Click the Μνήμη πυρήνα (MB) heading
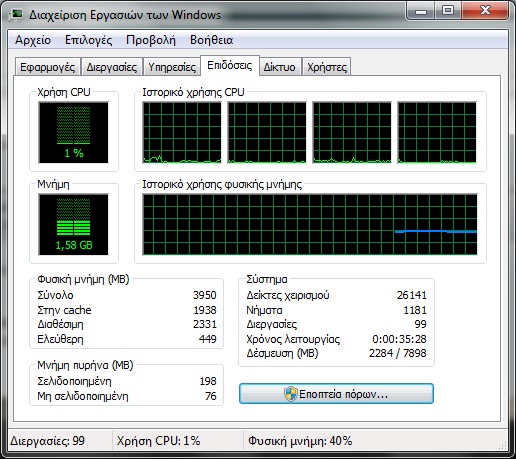Viewport: 516px width, 459px height. coord(85,365)
